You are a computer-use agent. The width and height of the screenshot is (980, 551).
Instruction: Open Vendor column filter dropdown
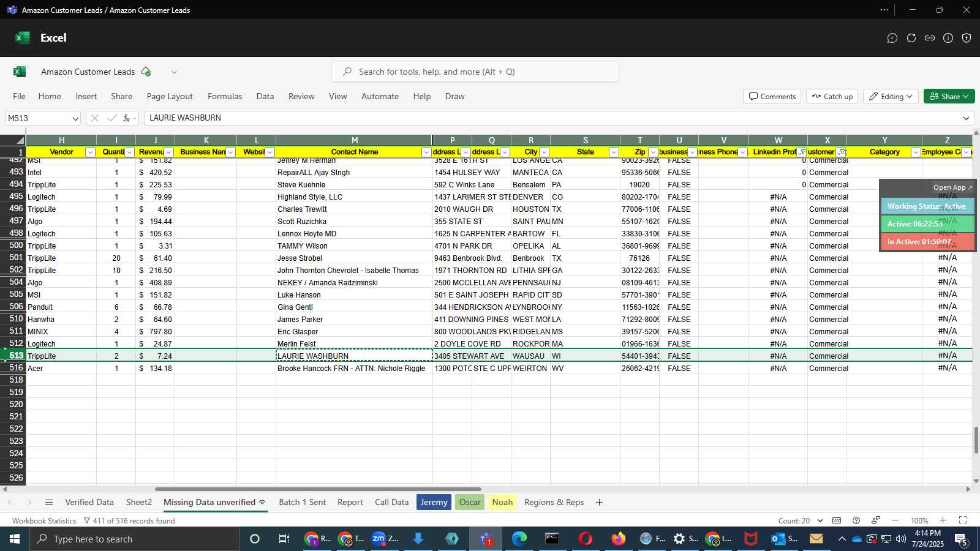coord(90,152)
